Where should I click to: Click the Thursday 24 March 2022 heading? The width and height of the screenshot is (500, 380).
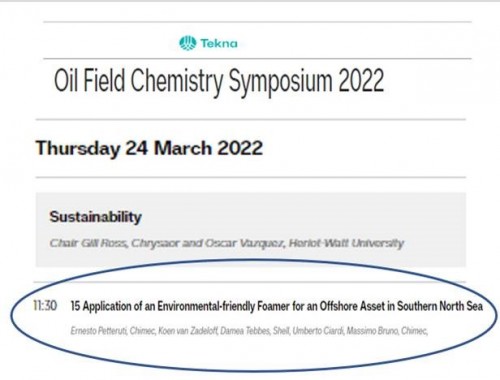(x=149, y=148)
